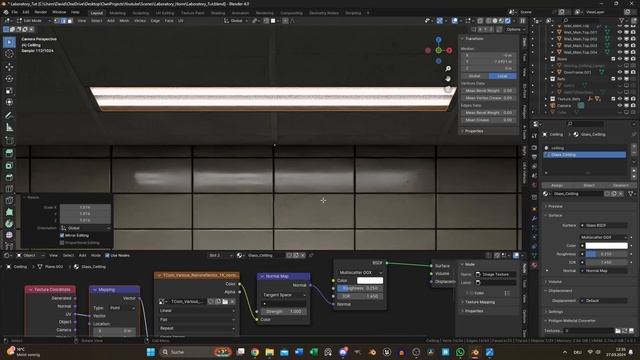Viewport: 640px width, 360px height.
Task: Select the Extrude Region tool
Action: tap(9, 153)
